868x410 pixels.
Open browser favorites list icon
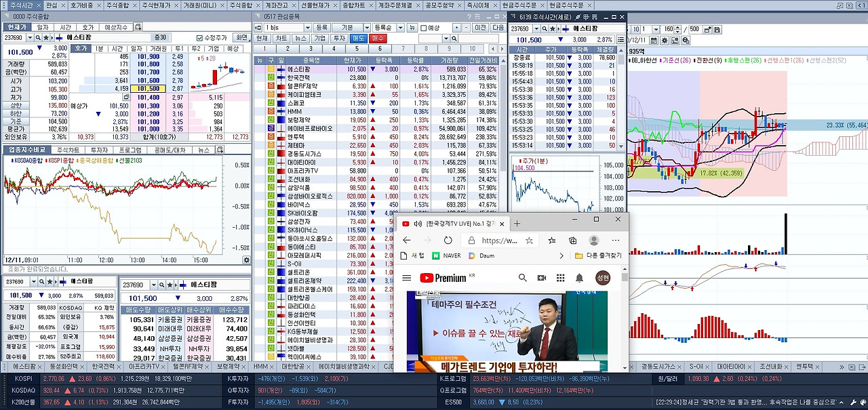[553, 240]
